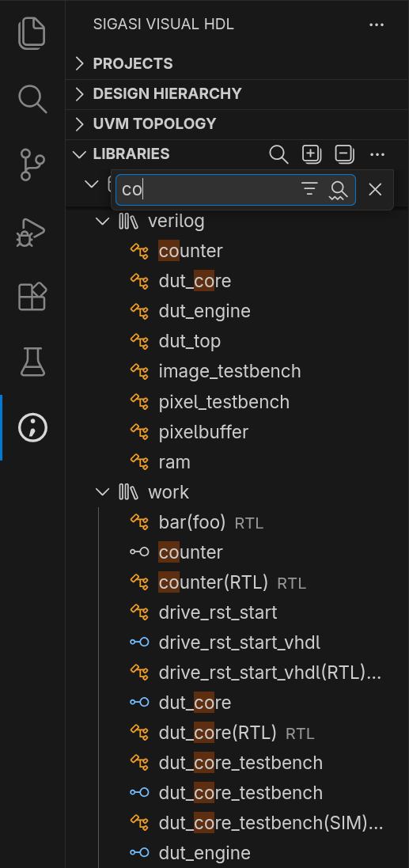This screenshot has height=868, width=409.
Task: Select counter entity in work library
Action: [191, 552]
